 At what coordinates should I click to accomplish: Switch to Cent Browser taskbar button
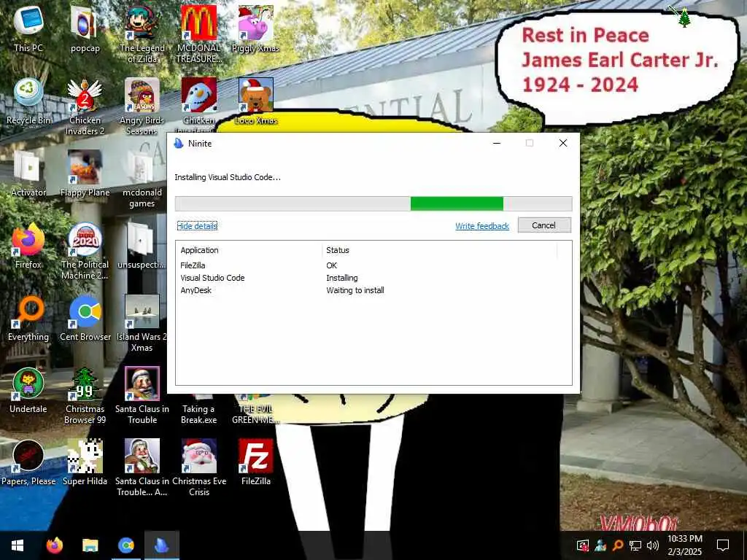point(126,545)
